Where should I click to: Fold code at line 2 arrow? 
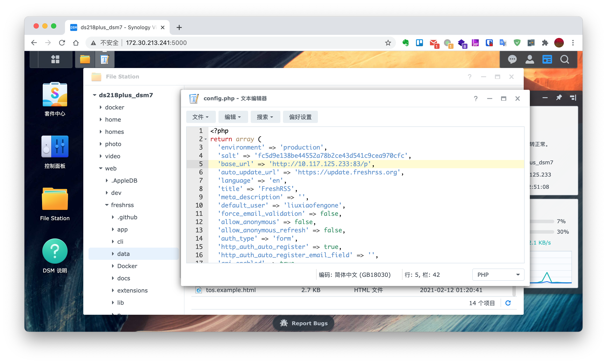[206, 139]
